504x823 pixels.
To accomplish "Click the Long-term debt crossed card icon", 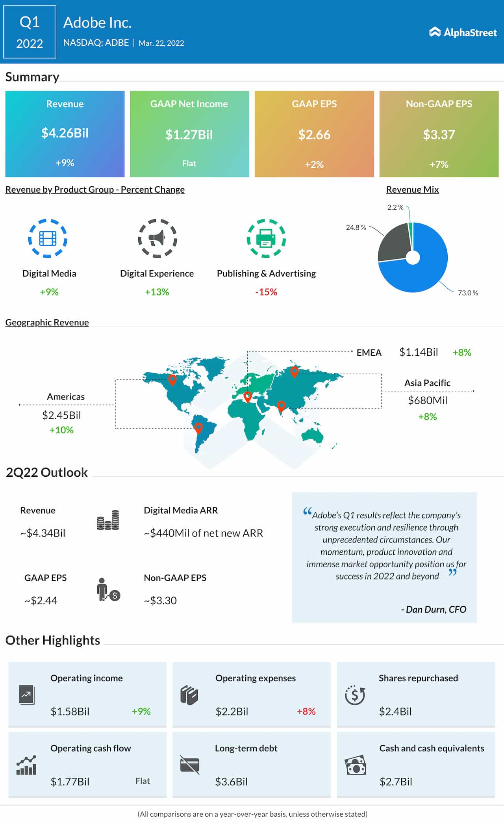I will click(189, 765).
